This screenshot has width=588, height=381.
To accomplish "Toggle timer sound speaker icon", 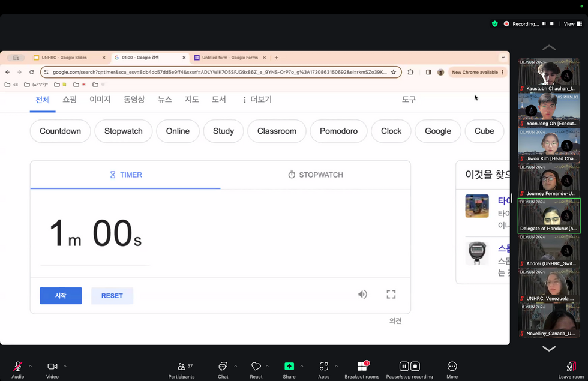I will coord(362,295).
